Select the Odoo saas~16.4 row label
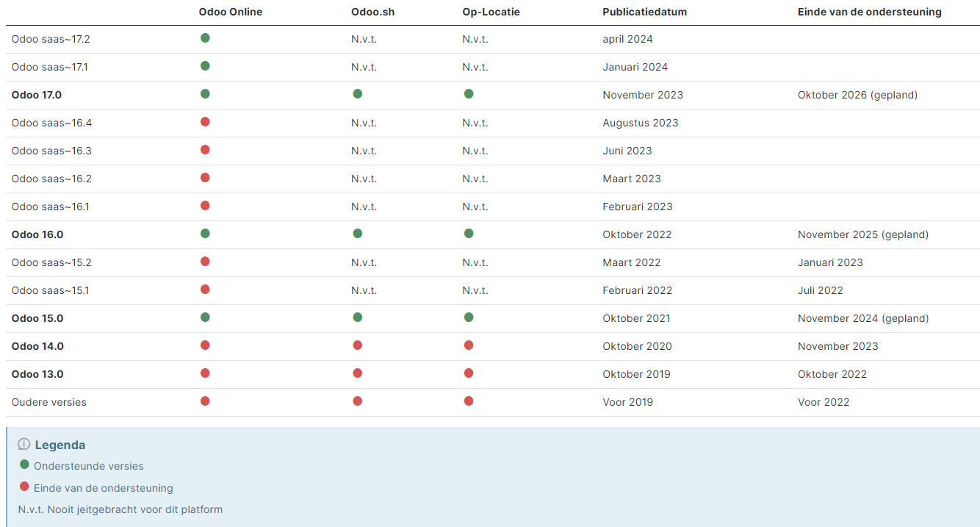Image resolution: width=980 pixels, height=527 pixels. pyautogui.click(x=51, y=123)
